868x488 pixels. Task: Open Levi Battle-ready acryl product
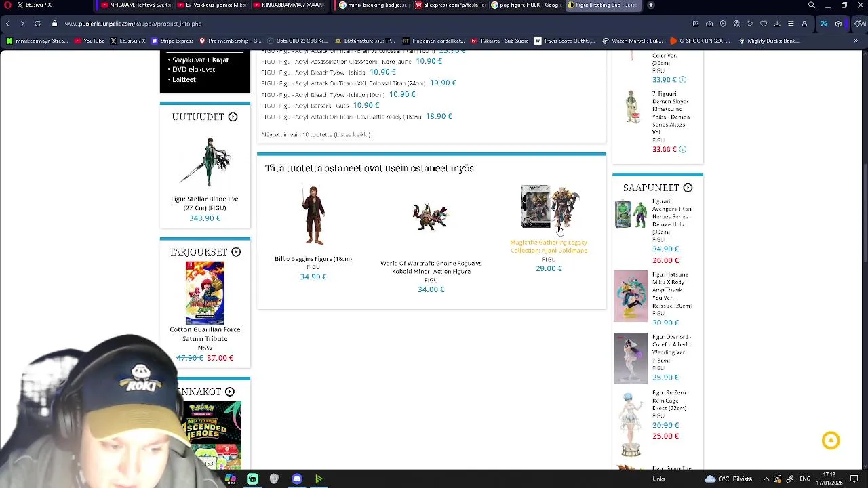coord(342,116)
